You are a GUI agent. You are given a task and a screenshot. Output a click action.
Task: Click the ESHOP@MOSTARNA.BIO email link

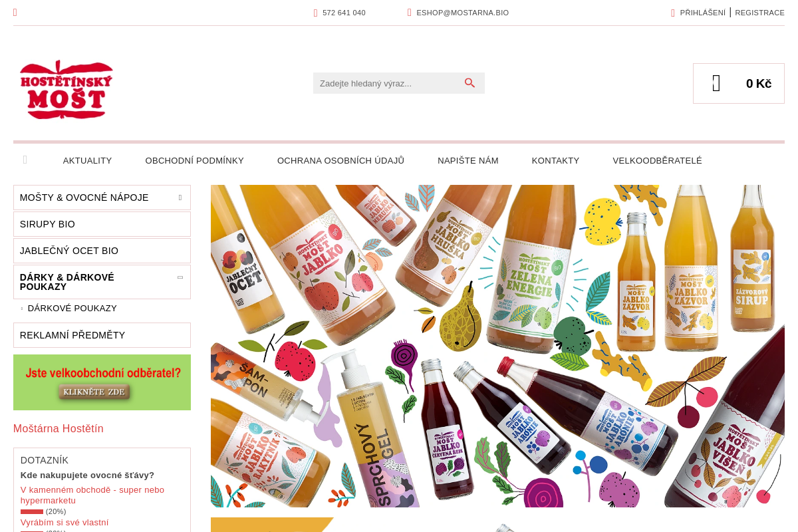click(463, 13)
